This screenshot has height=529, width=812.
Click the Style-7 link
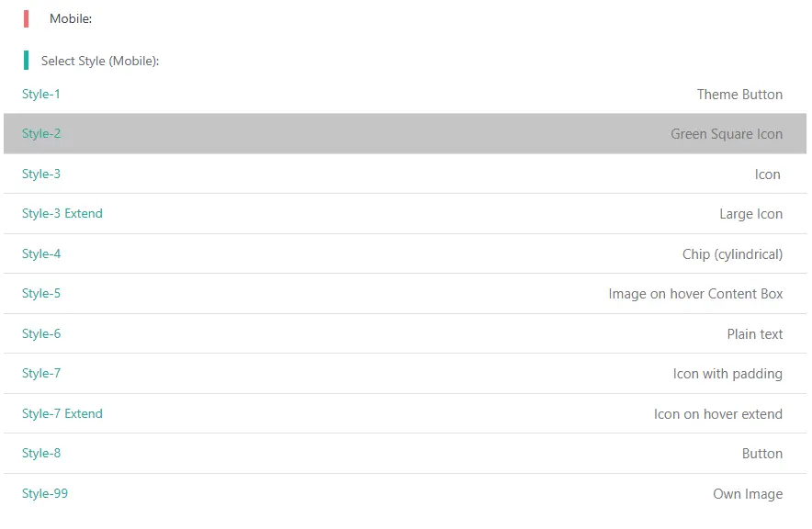(41, 373)
